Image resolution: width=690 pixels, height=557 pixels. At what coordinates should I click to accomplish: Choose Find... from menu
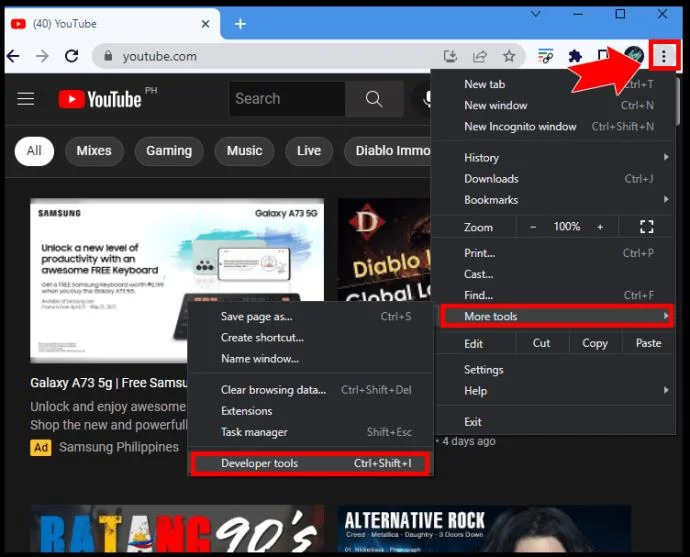(554, 295)
